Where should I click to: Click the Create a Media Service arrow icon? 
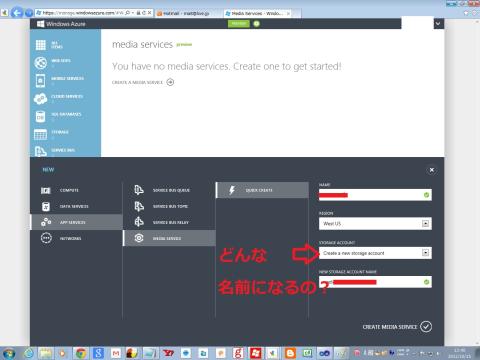(x=170, y=82)
